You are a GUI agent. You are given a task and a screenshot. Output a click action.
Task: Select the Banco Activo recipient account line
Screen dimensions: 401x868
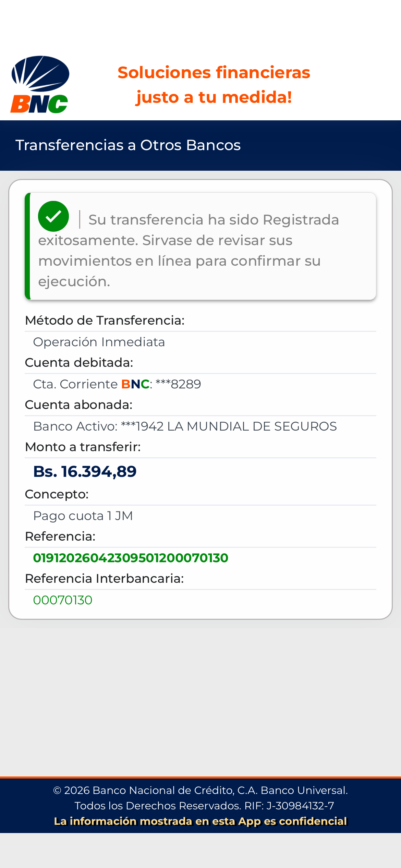coord(185,426)
